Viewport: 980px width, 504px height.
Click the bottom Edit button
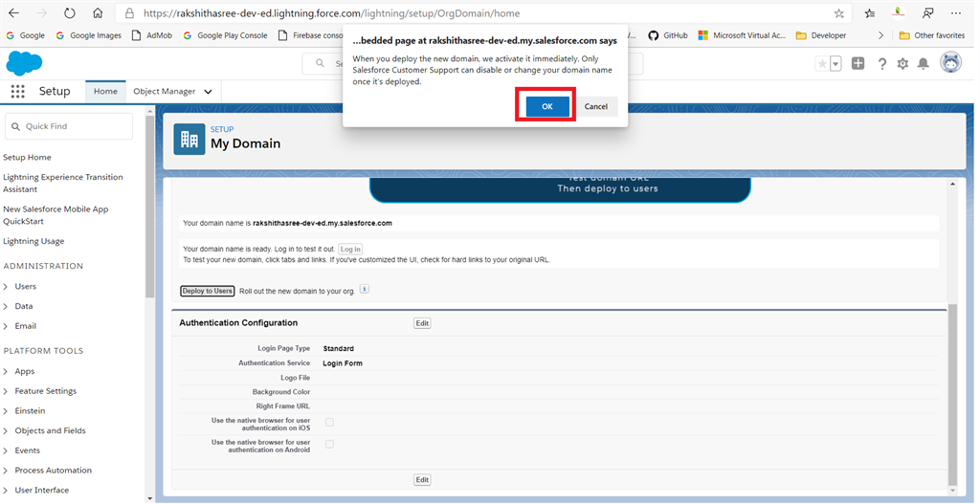[422, 480]
